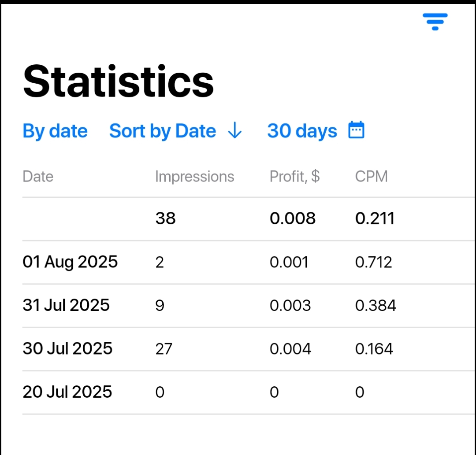
Task: Click the CPM column header
Action: click(372, 176)
